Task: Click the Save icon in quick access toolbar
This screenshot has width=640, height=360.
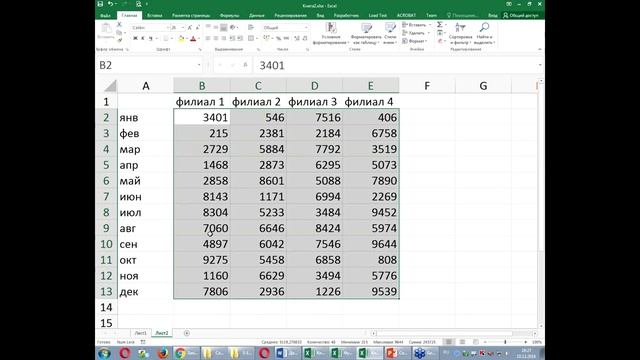Action: (100, 4)
